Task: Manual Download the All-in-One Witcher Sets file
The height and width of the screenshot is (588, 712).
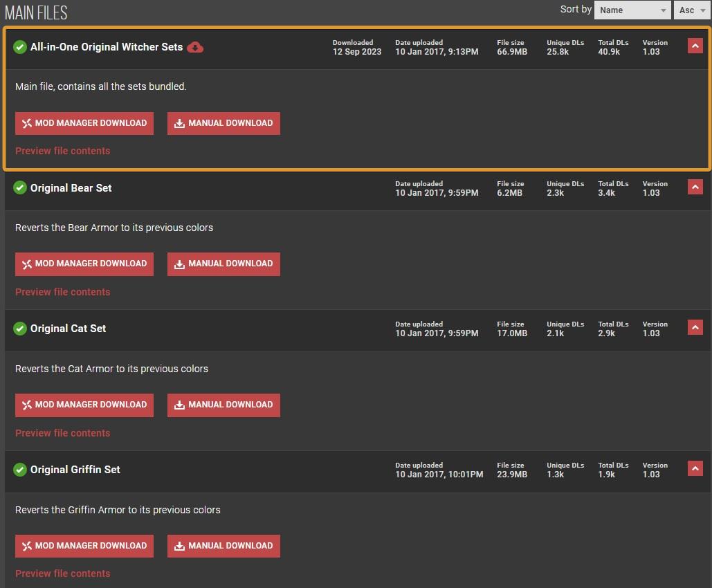Action: click(224, 123)
